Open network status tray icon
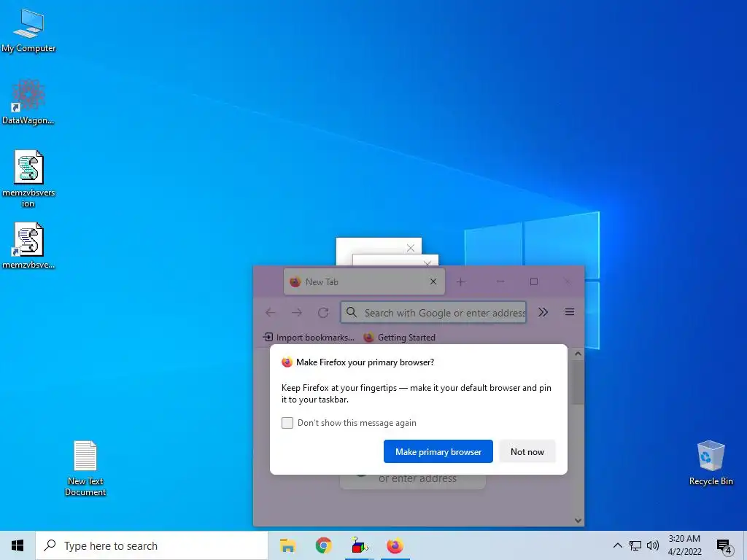 tap(635, 545)
